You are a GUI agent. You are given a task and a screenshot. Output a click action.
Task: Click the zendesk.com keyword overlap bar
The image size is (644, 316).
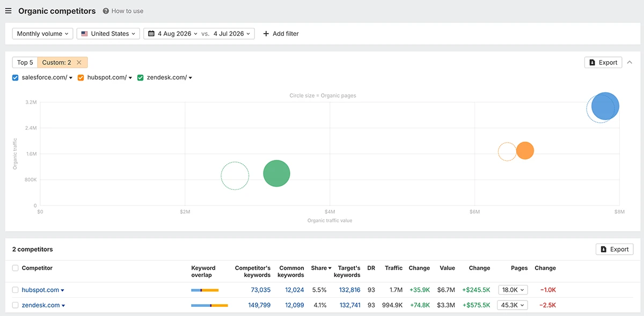[x=210, y=305]
